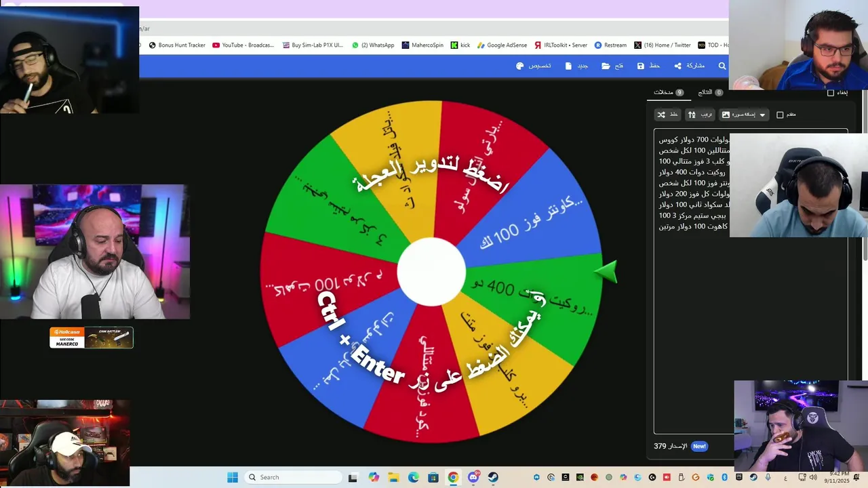This screenshot has width=868, height=488.
Task: Open the تخصيص customize palette option
Action: pyautogui.click(x=534, y=66)
